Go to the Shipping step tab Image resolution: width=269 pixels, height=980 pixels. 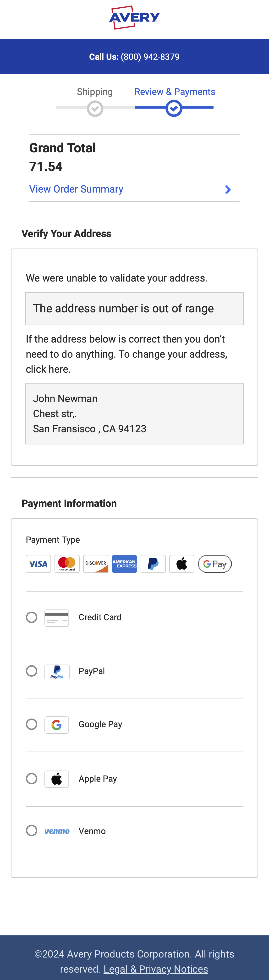pyautogui.click(x=95, y=92)
